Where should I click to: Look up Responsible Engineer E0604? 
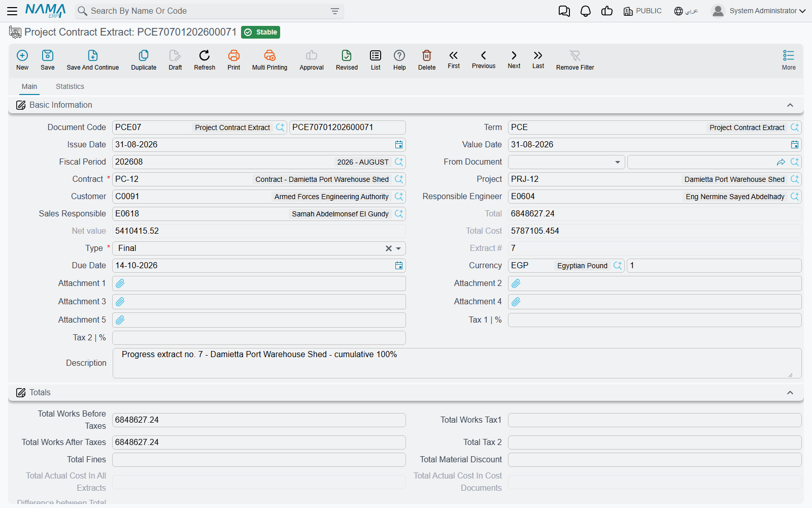795,197
